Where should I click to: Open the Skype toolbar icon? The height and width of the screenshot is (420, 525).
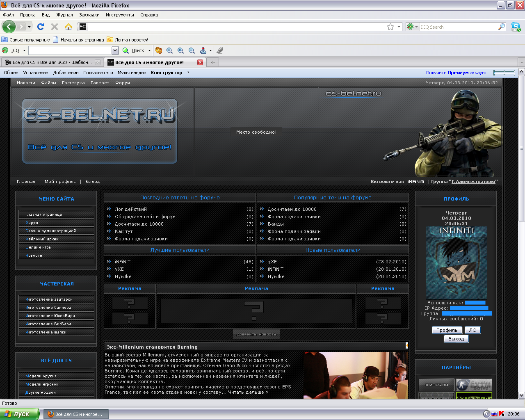point(516,27)
